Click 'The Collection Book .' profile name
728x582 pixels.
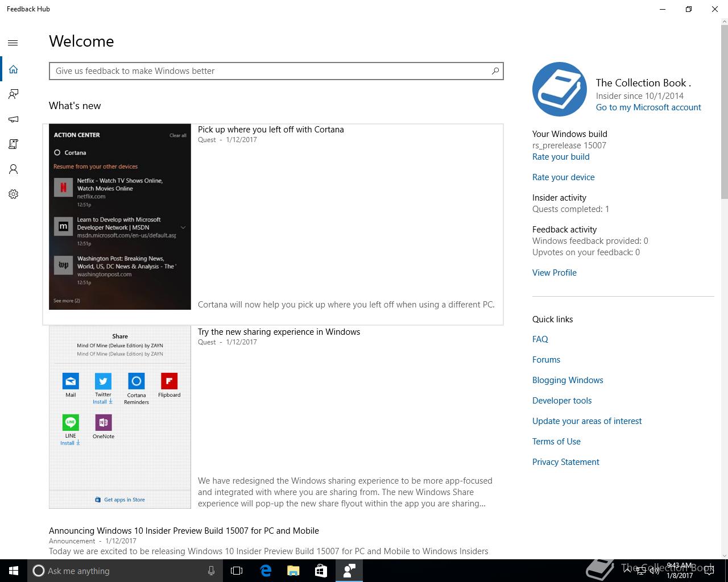pyautogui.click(x=643, y=83)
